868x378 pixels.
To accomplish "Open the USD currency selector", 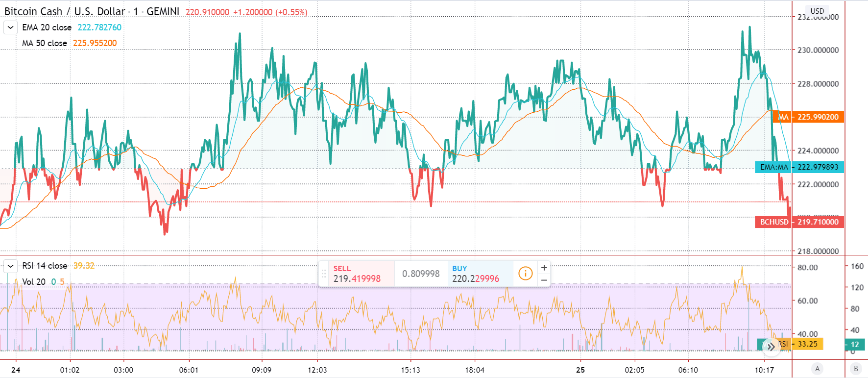I will coord(817,11).
